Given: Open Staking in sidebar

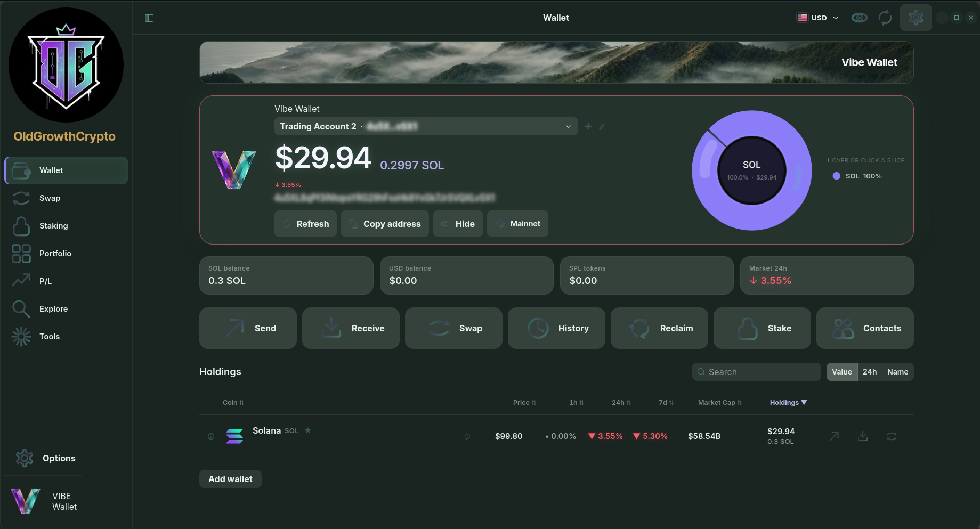Looking at the screenshot, I should (x=66, y=226).
